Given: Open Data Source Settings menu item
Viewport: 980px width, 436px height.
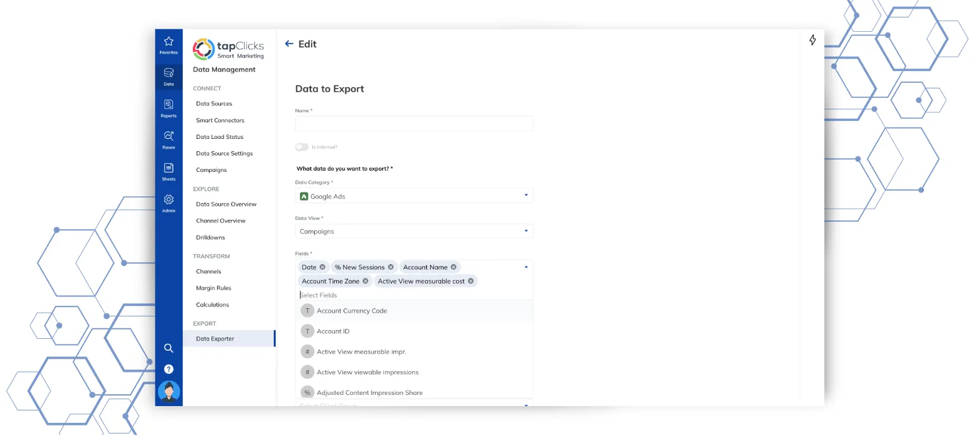Looking at the screenshot, I should [225, 153].
